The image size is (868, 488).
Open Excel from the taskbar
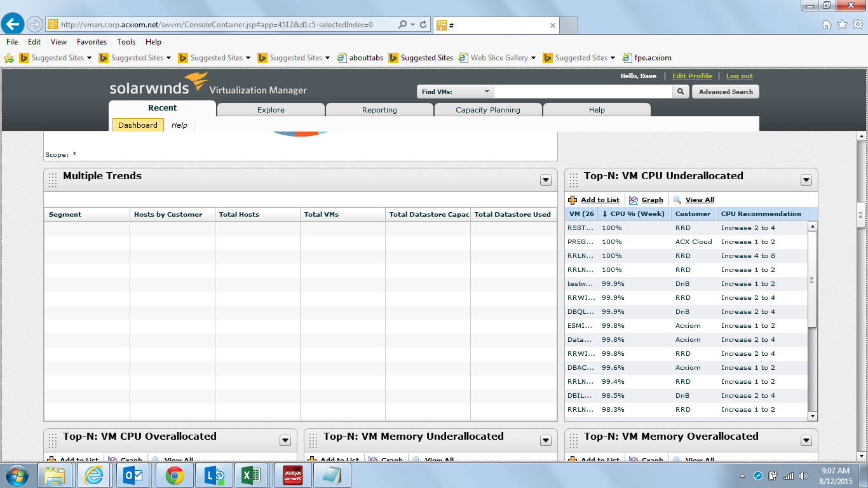point(252,475)
